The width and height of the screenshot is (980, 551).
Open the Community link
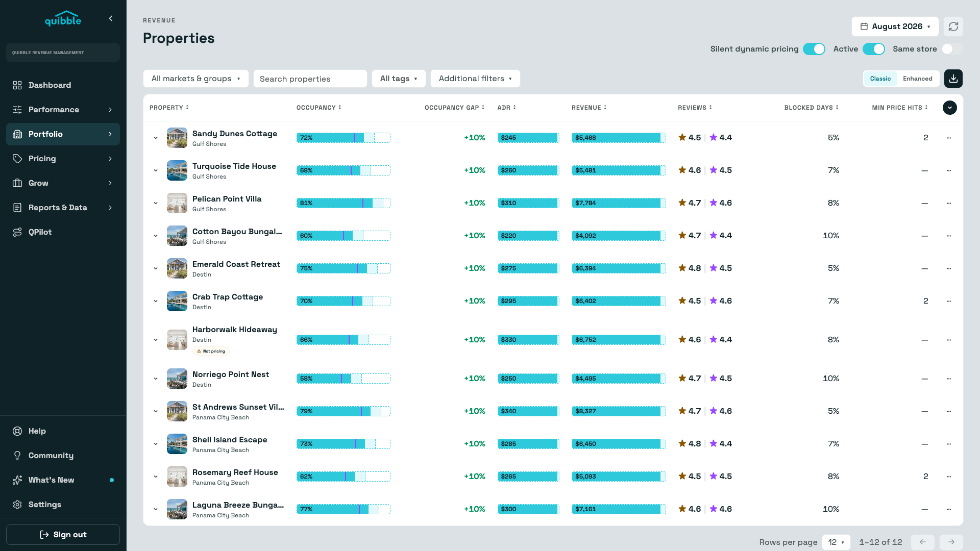pos(63,456)
